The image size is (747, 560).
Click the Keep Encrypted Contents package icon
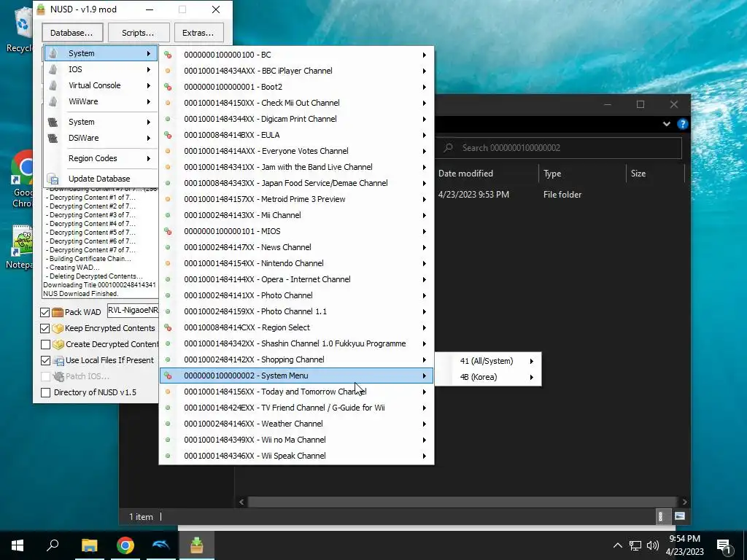tap(58, 329)
